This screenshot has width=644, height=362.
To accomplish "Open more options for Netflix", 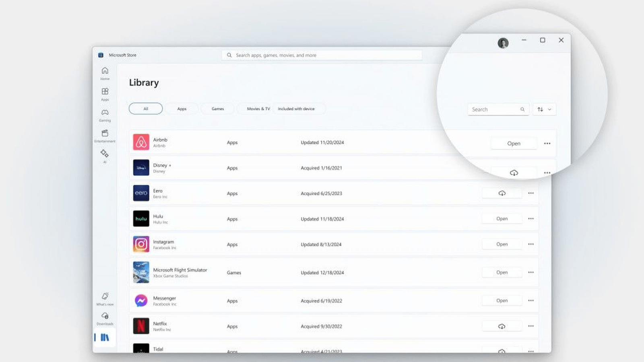I will (x=531, y=326).
